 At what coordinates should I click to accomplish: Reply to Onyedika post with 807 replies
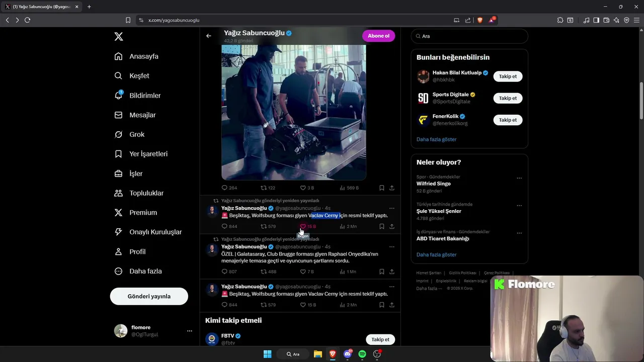coord(229,272)
